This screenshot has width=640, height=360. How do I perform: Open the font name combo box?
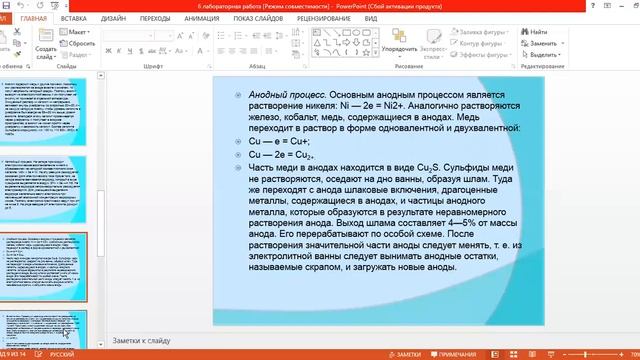(128, 36)
